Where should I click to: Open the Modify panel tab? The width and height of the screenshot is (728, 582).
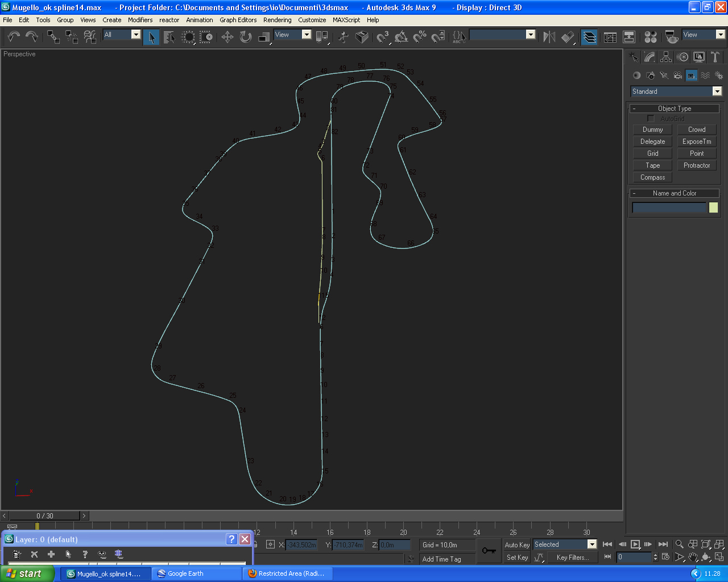click(650, 57)
